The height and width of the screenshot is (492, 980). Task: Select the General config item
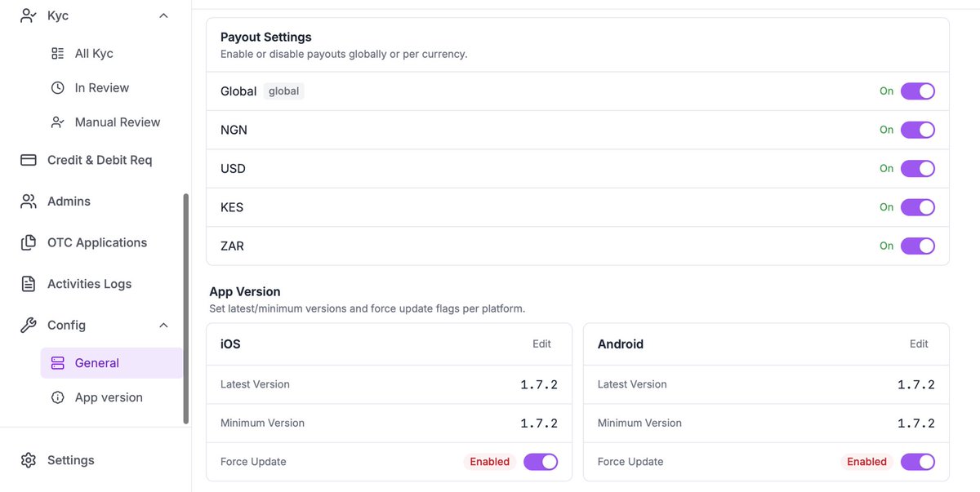point(112,363)
